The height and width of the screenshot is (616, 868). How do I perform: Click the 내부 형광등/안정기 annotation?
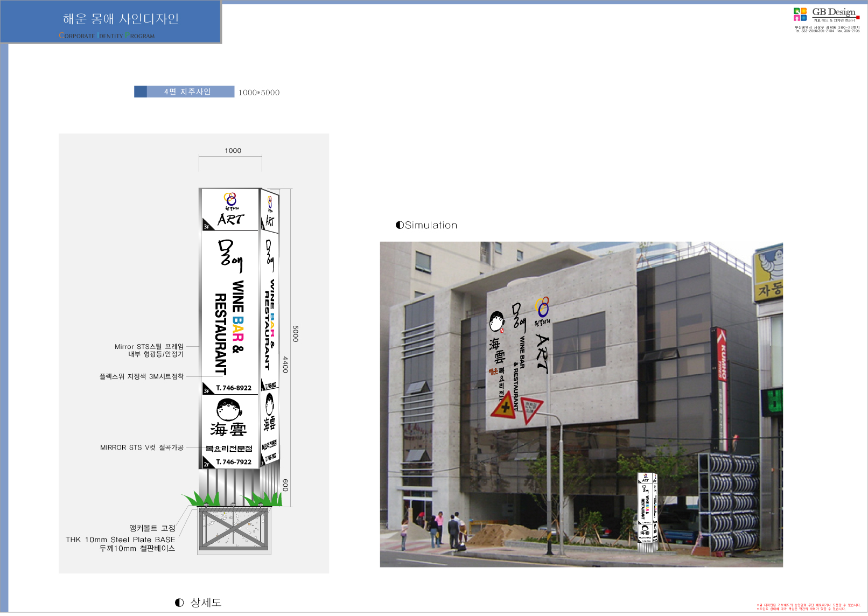point(156,354)
